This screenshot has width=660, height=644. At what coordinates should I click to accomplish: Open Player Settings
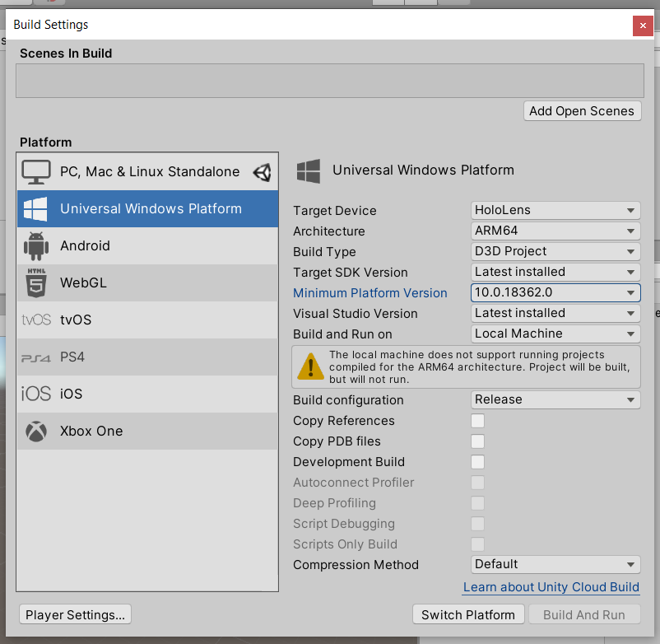75,614
